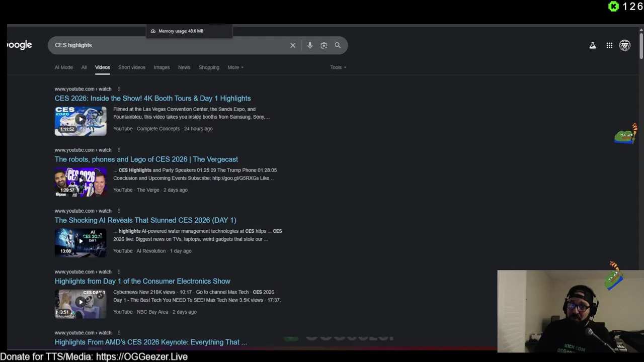Click the Kick logo in stream overlay
The height and width of the screenshot is (362, 644).
click(613, 6)
